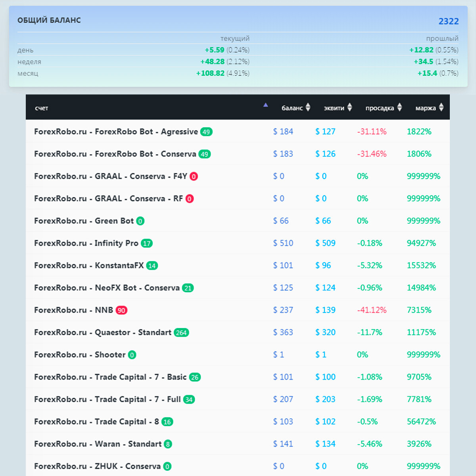
Task: Open the KonstantaFX account
Action: pos(89,265)
